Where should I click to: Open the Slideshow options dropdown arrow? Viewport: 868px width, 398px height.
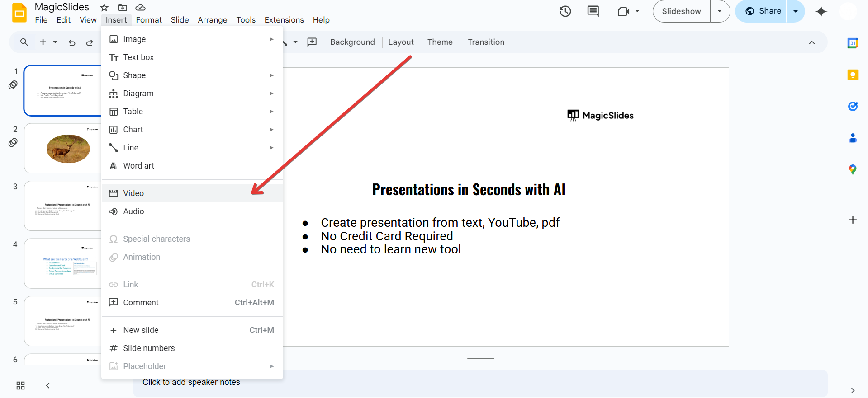[x=720, y=11]
